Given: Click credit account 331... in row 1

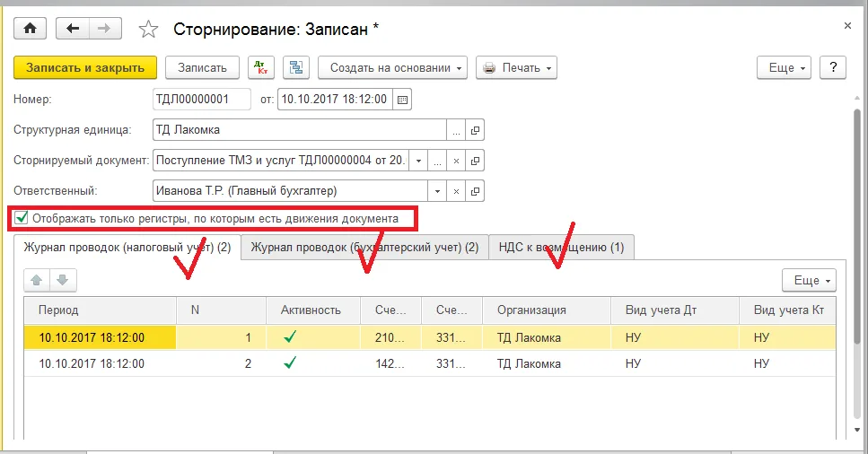Looking at the screenshot, I should tap(452, 337).
